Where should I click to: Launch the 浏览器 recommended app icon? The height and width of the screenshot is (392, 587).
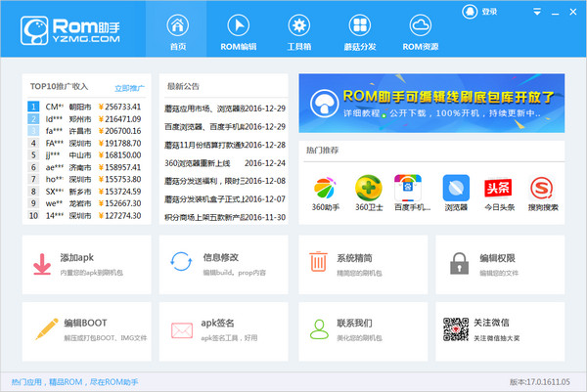pos(456,188)
